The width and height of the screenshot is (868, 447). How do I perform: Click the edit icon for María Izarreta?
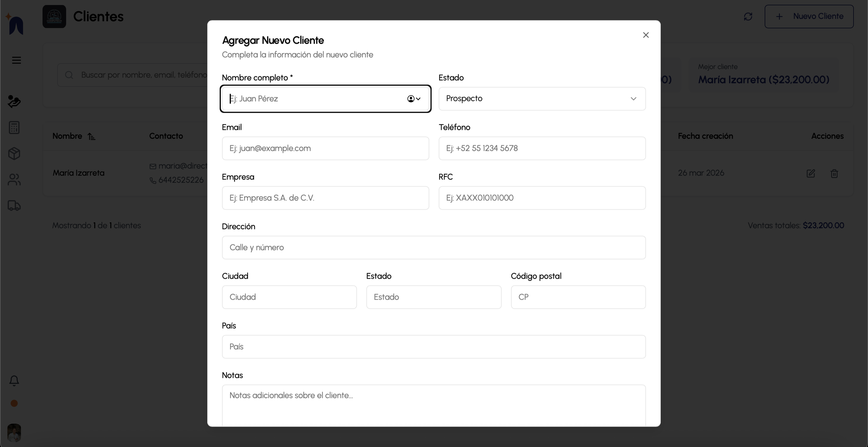[810, 174]
